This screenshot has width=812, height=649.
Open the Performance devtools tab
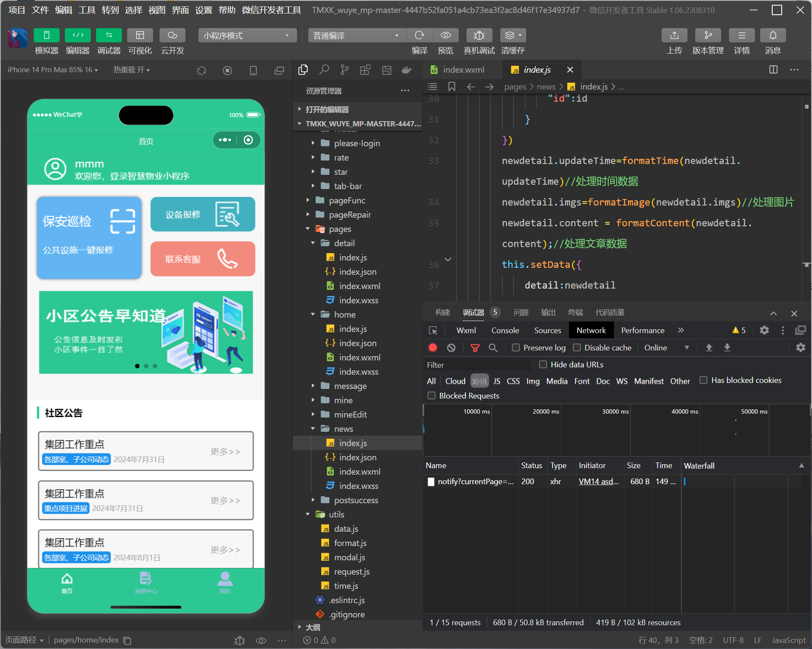(643, 330)
